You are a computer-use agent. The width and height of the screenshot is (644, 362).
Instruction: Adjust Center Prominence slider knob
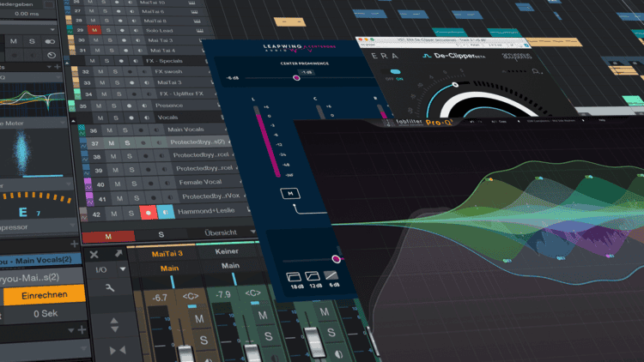296,77
